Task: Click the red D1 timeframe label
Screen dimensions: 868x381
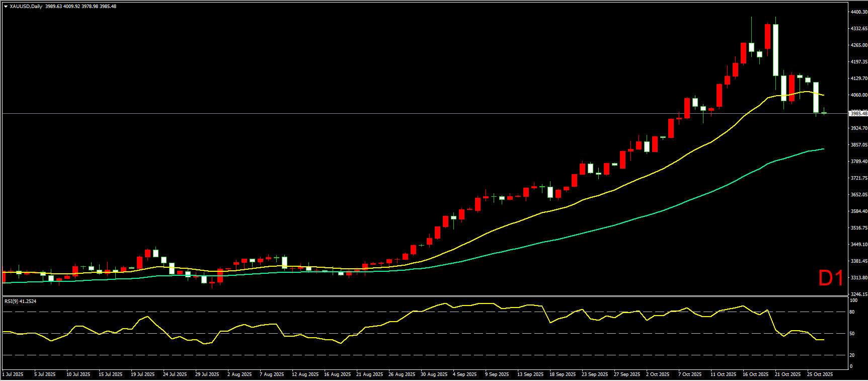Action: point(830,278)
